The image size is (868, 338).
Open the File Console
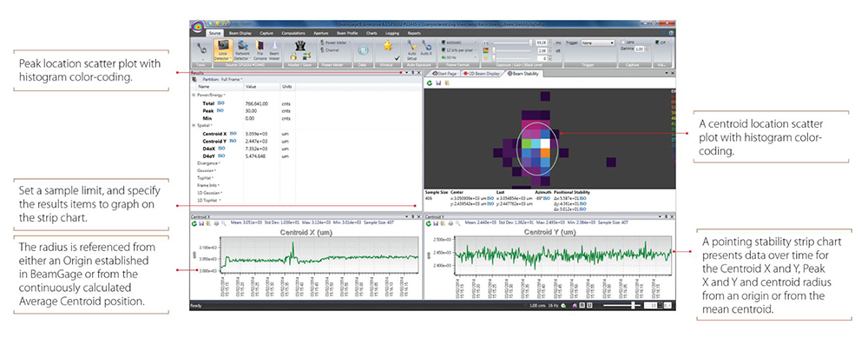point(260,50)
